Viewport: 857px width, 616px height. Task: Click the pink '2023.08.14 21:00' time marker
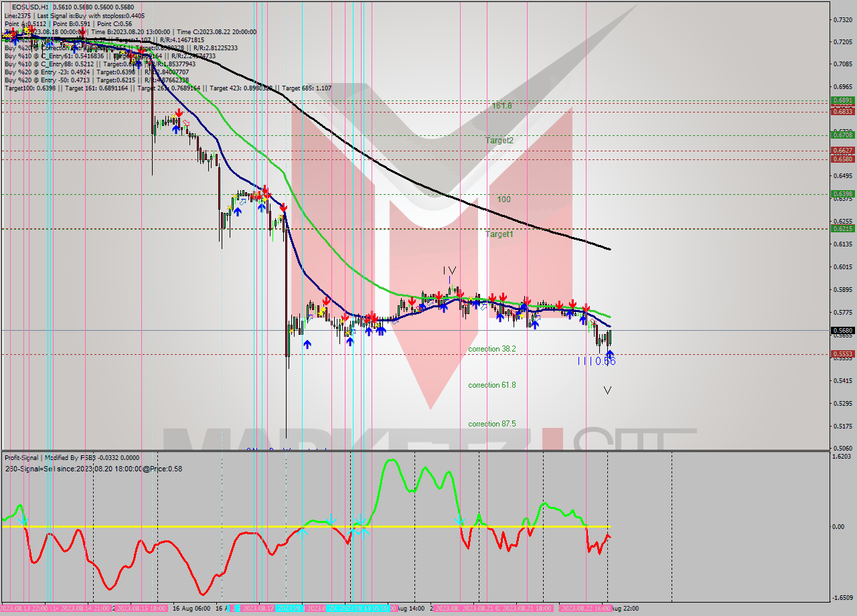86,609
